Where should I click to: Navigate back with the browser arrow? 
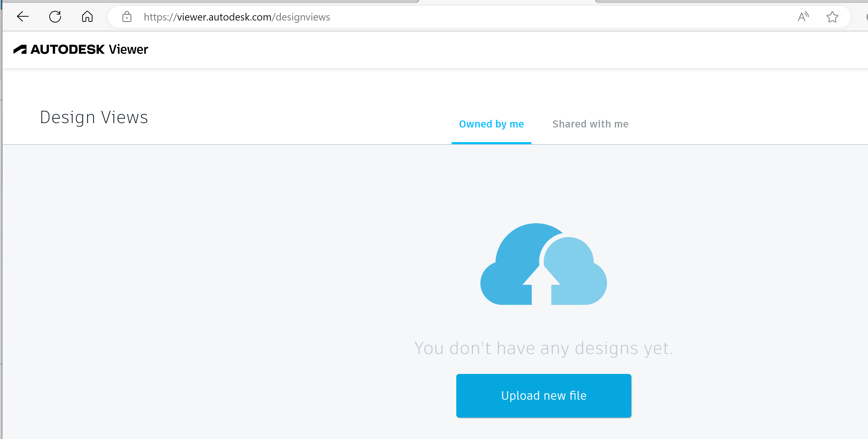[x=22, y=17]
